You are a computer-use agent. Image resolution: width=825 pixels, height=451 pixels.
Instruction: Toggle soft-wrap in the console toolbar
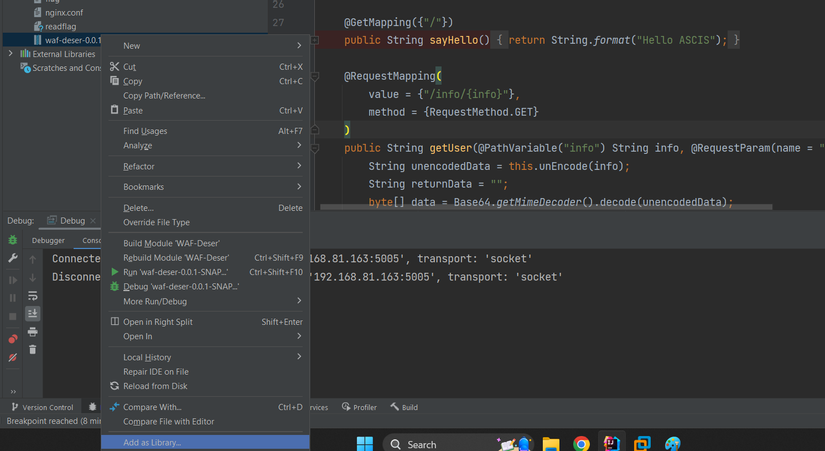(33, 296)
